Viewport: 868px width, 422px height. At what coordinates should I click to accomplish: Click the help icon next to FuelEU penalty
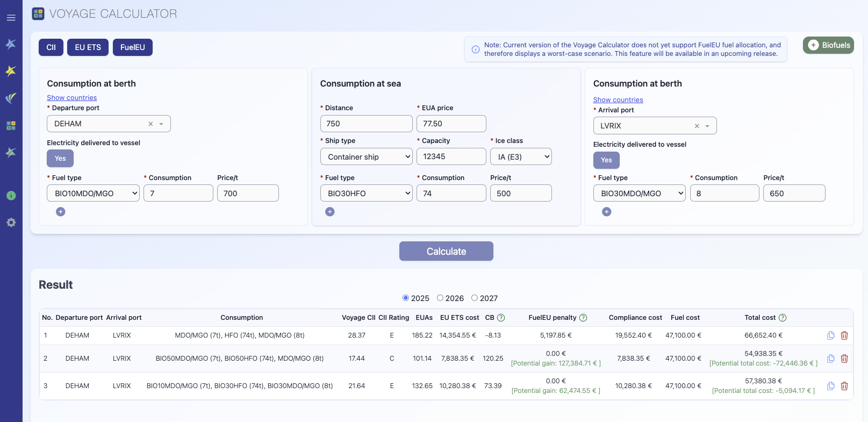tap(583, 318)
